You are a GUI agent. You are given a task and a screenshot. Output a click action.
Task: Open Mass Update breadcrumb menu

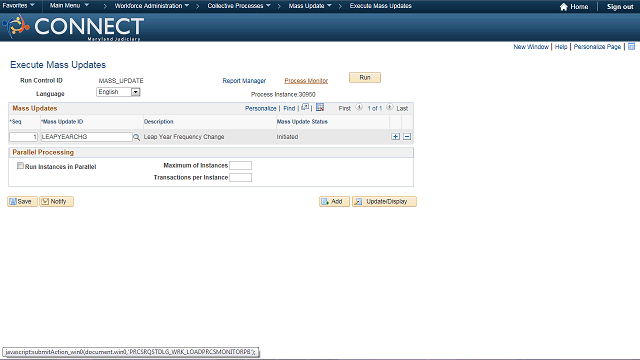[310, 6]
